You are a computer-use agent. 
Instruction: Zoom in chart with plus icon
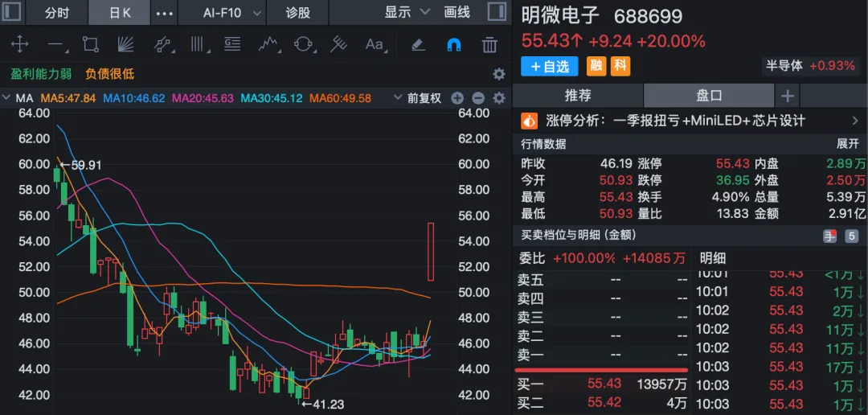click(457, 99)
